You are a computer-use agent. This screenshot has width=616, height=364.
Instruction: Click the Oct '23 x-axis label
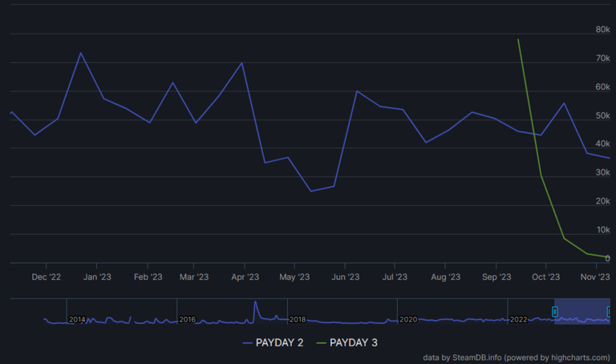click(x=545, y=277)
